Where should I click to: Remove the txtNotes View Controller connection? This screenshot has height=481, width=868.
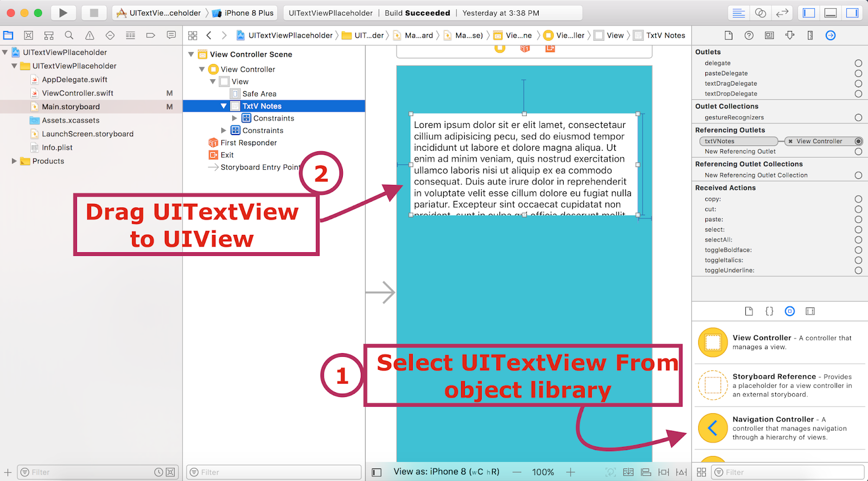pyautogui.click(x=790, y=142)
